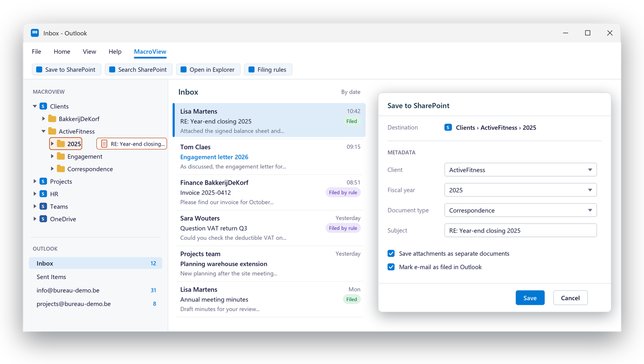Click the By date sort option
Viewport: 644px width, 364px height.
click(351, 92)
